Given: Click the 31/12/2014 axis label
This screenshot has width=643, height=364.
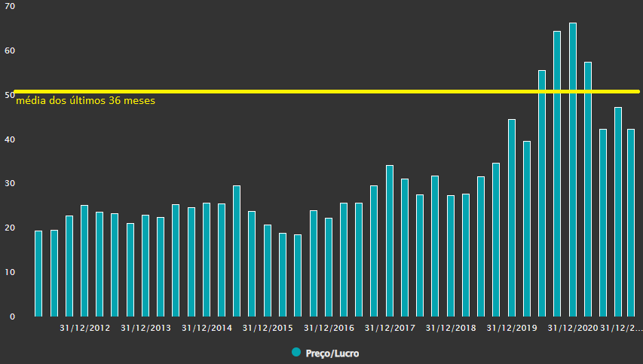Looking at the screenshot, I should tap(207, 328).
